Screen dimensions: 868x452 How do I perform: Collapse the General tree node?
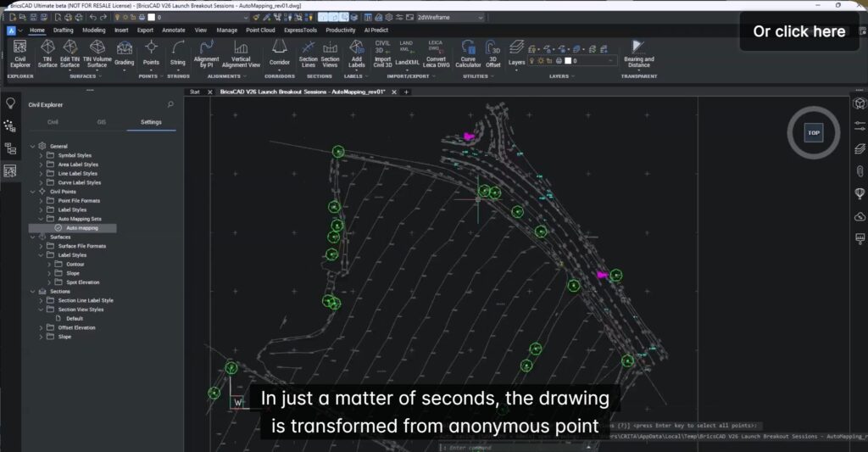pyautogui.click(x=32, y=146)
